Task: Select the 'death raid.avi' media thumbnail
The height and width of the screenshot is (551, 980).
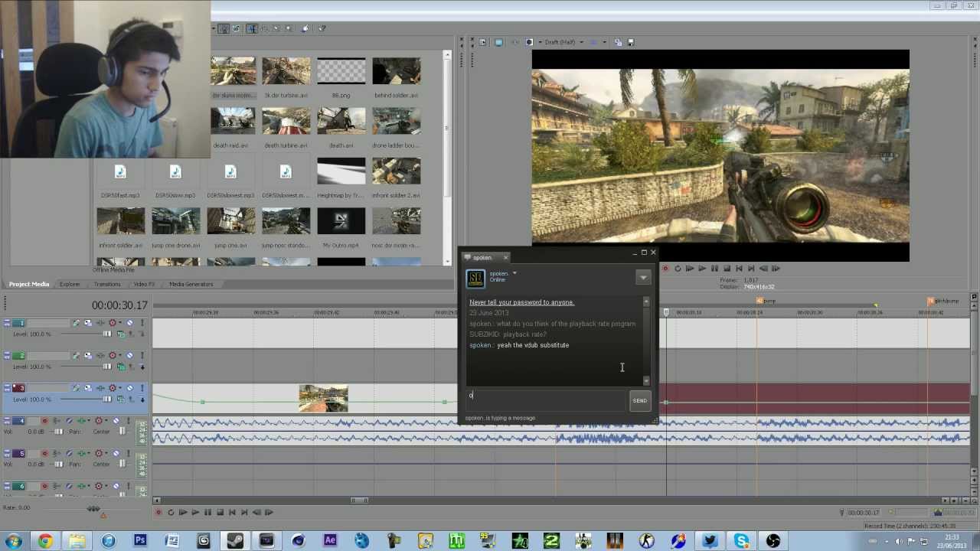Action: 230,122
